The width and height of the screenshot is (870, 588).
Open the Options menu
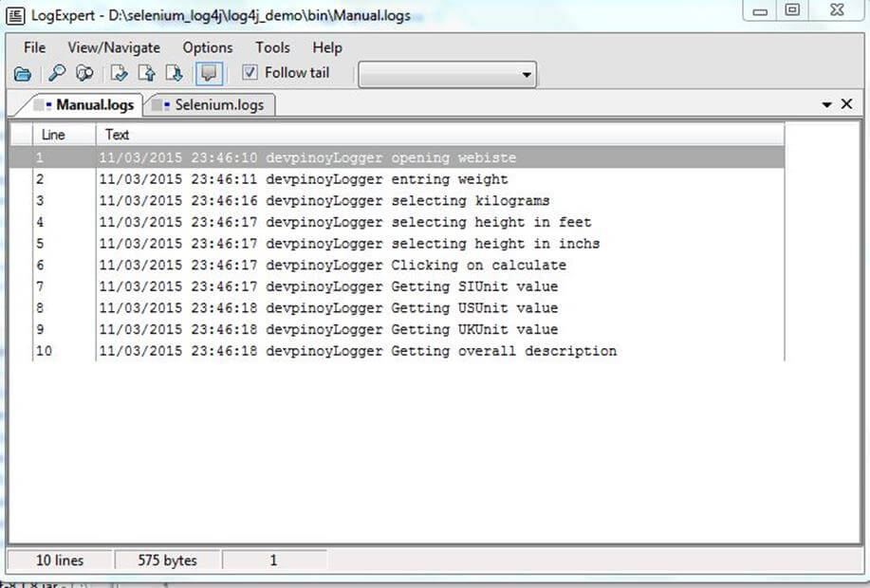click(207, 47)
